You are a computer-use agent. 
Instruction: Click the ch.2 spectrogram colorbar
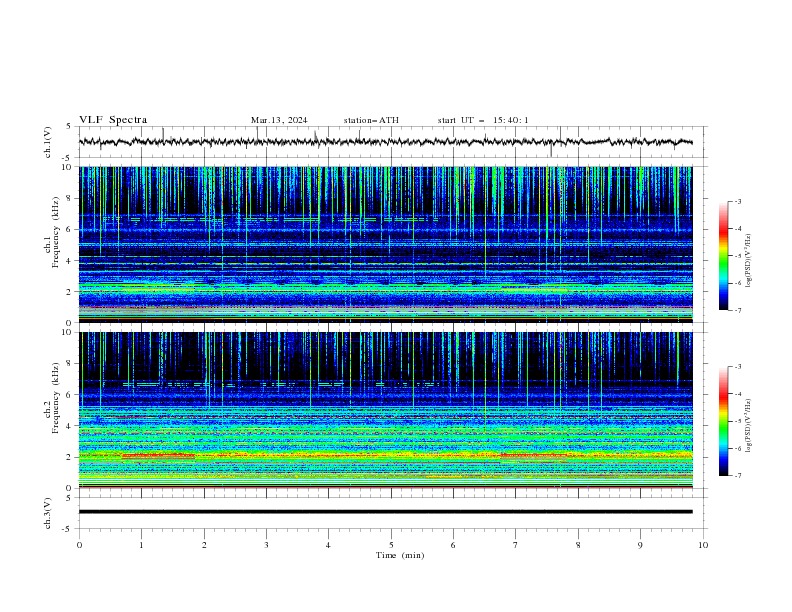click(x=723, y=421)
